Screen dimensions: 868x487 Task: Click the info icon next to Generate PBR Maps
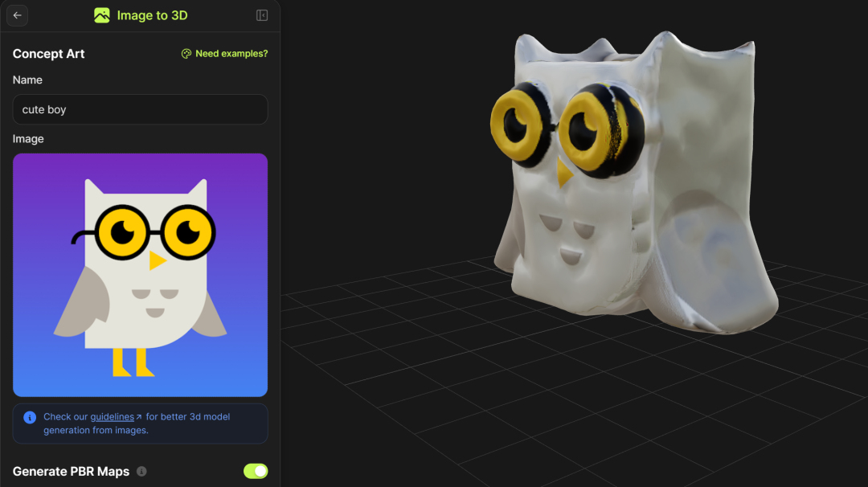[141, 471]
